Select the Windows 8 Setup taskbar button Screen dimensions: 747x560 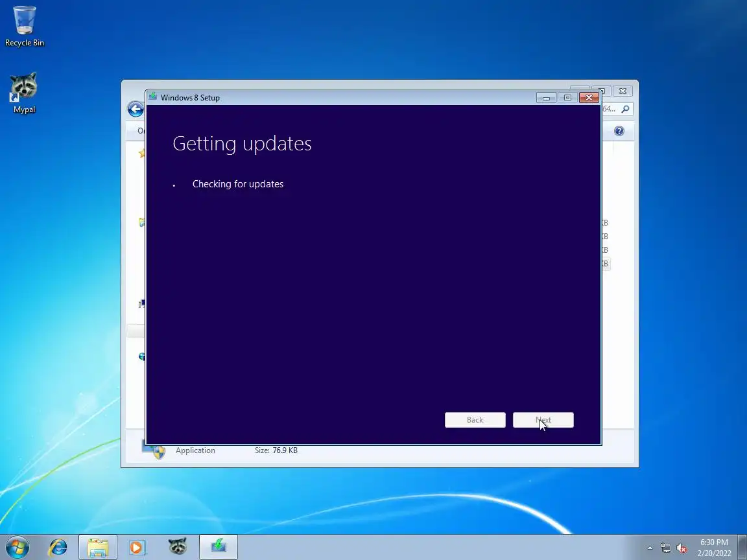[218, 547]
